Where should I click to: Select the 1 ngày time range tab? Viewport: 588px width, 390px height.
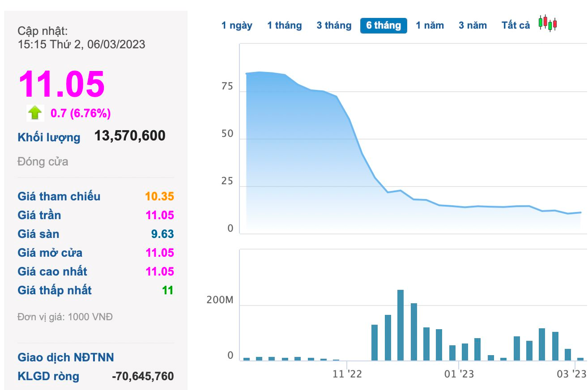pyautogui.click(x=237, y=25)
